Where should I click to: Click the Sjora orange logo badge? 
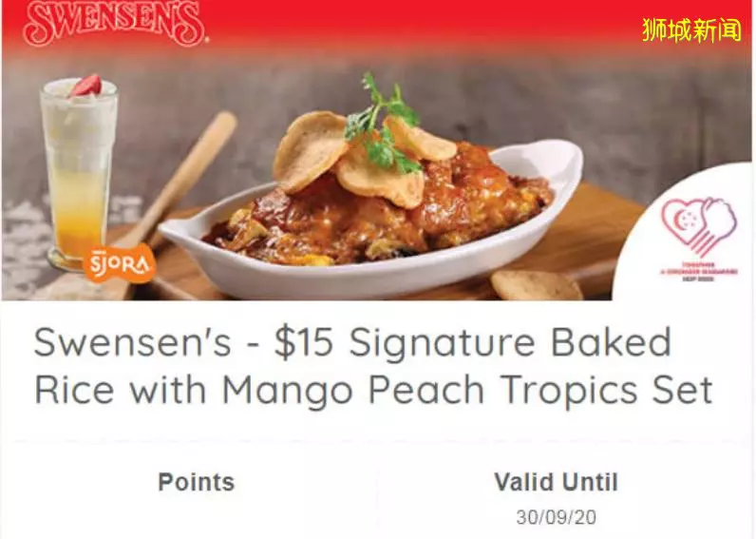tap(119, 263)
